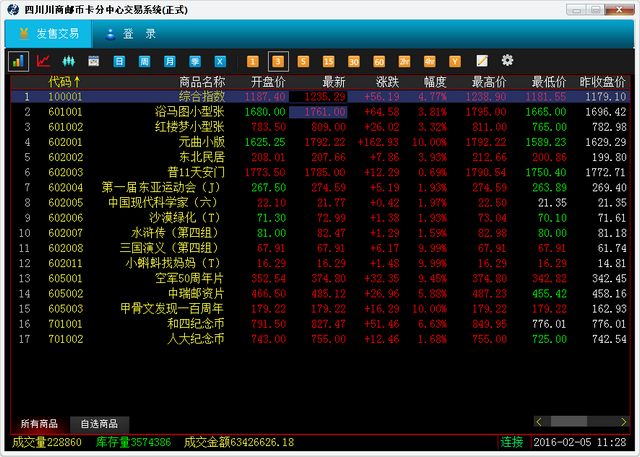This screenshot has width=640, height=457.
Task: Open the 登录 login tab
Action: (131, 34)
